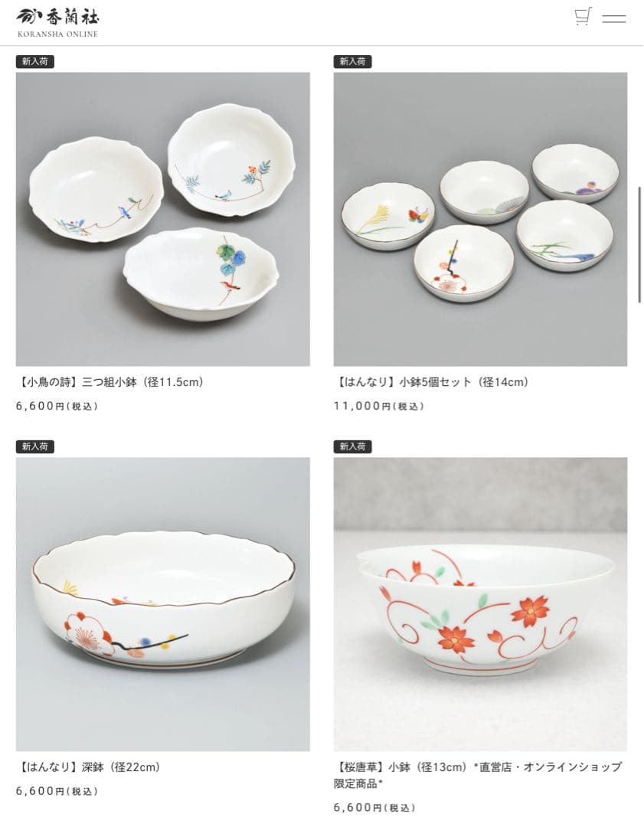Open the 【はんなり】小鉢5個セット title link
The width and height of the screenshot is (644, 827).
pyautogui.click(x=431, y=382)
